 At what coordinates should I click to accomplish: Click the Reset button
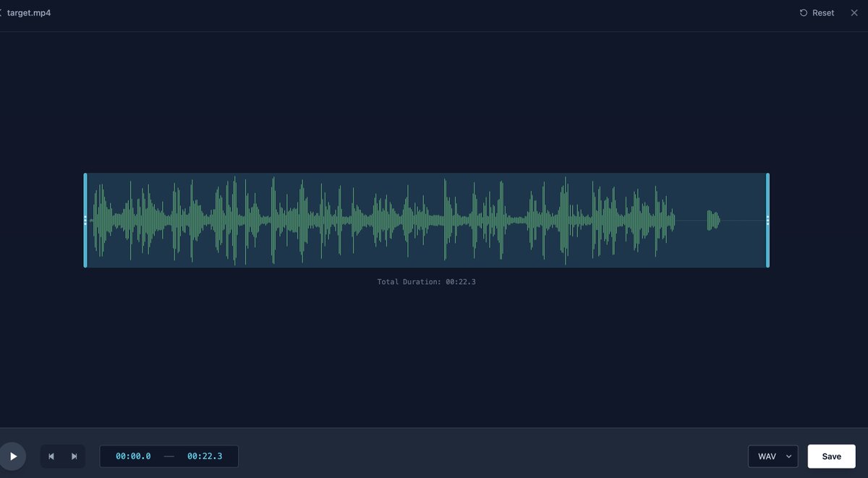(817, 13)
